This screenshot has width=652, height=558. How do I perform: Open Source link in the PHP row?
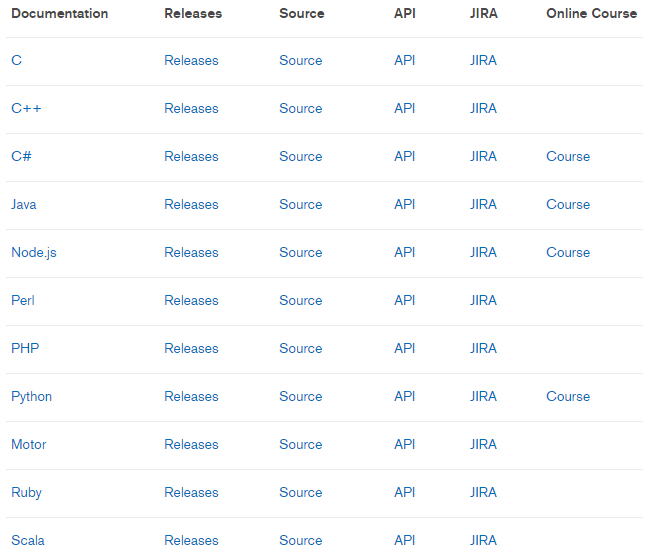pos(301,348)
